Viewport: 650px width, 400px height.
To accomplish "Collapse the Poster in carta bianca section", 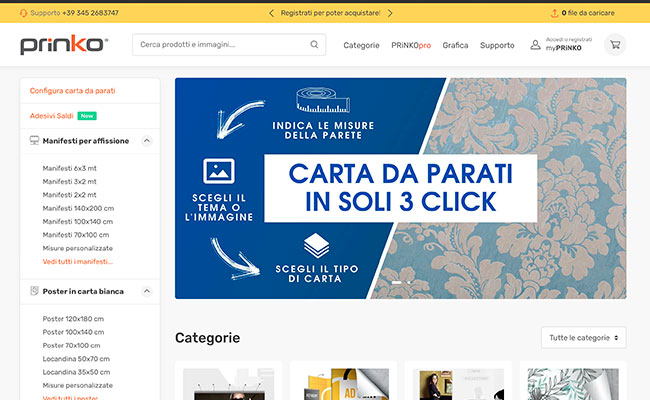I will pyautogui.click(x=147, y=291).
